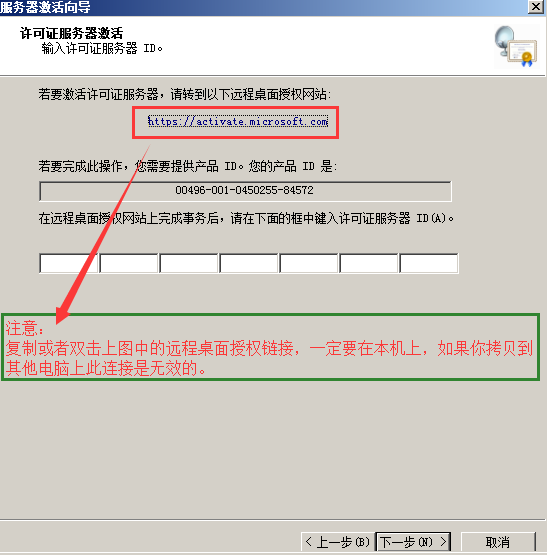Close the 服务器激活向导 window
The image size is (547, 555).
(536, 7)
